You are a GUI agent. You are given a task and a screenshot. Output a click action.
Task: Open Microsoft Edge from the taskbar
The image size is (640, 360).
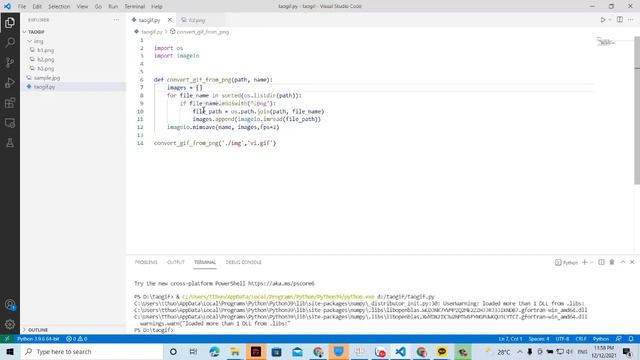[214, 352]
